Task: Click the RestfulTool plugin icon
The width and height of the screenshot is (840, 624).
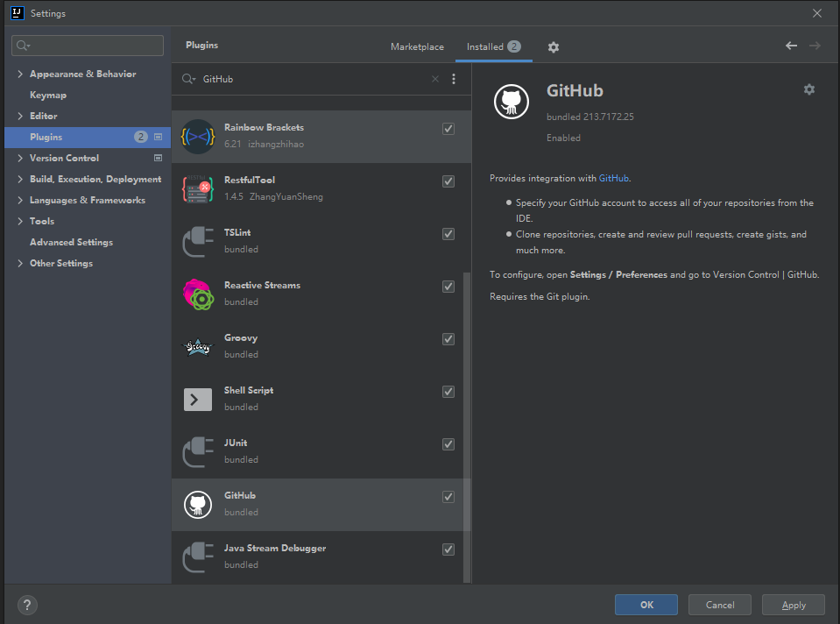Action: click(198, 189)
